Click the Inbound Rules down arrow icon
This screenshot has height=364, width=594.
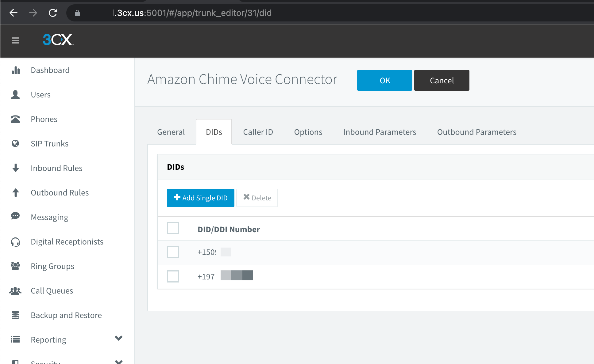pos(16,168)
